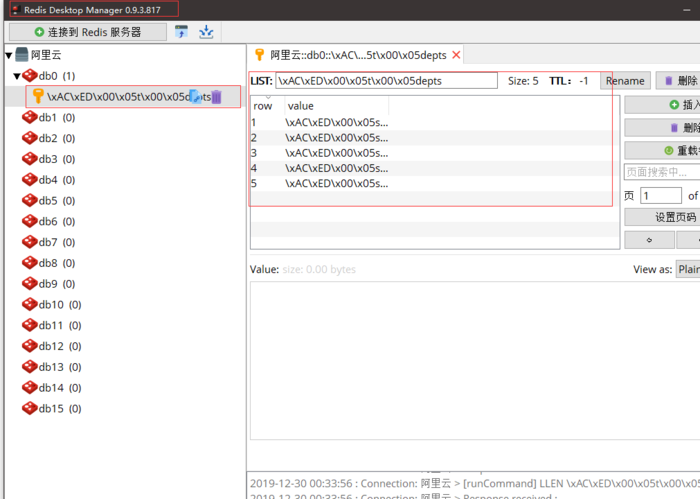Image resolution: width=700 pixels, height=499 pixels.
Task: Click the yellow key icon in tree
Action: click(38, 96)
